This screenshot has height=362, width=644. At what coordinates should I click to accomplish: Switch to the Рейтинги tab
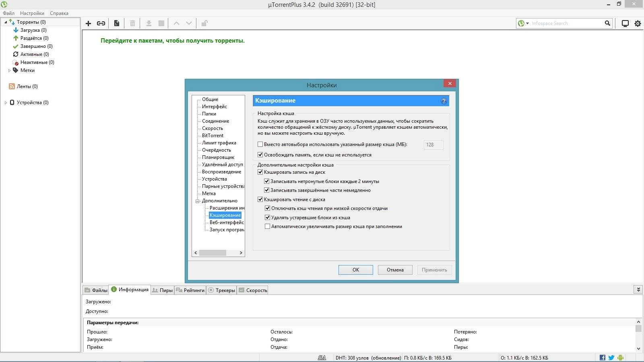[x=190, y=290]
